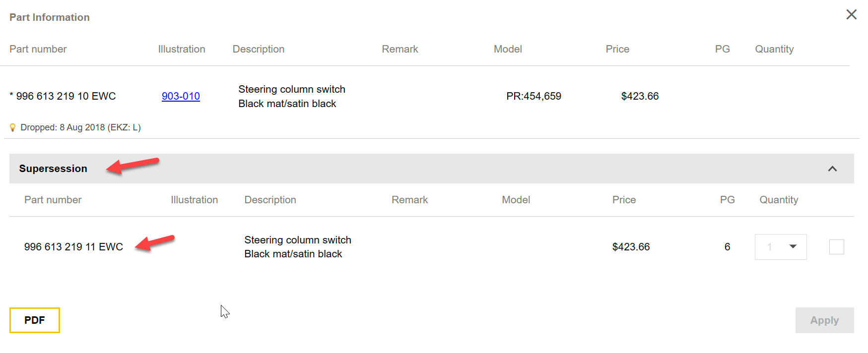Tick the checkbox for part 996 613 219 11 EWC
Viewport: 868px width, 353px height.
pos(836,247)
